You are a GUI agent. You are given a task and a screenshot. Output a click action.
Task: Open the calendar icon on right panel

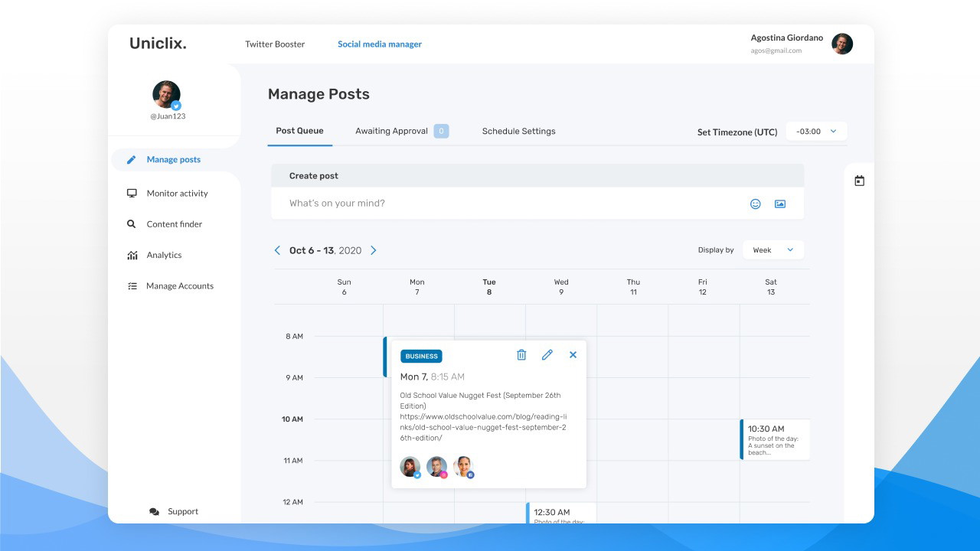(x=859, y=181)
